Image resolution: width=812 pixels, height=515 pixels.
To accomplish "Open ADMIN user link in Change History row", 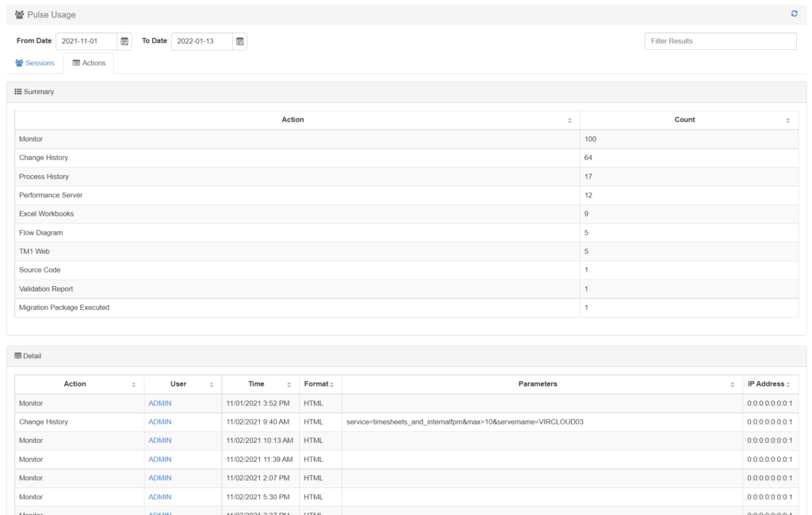I will [x=159, y=422].
